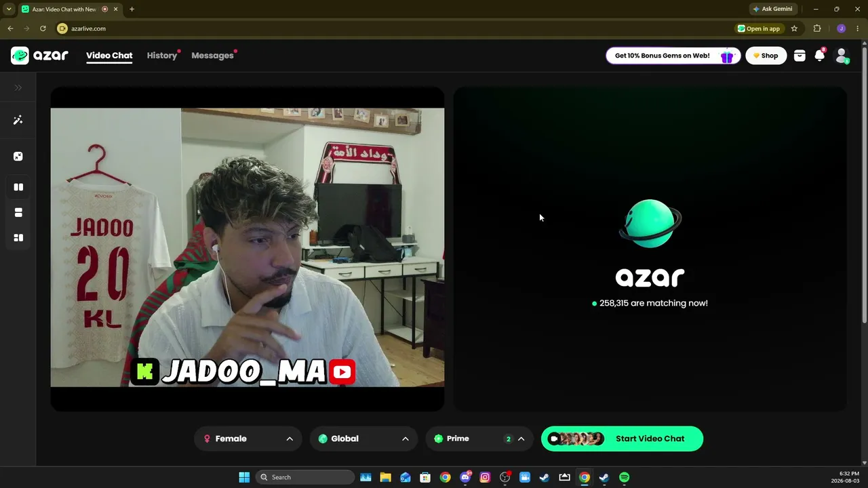Go back to the previous page
Screen dimensions: 868x488
click(10, 28)
